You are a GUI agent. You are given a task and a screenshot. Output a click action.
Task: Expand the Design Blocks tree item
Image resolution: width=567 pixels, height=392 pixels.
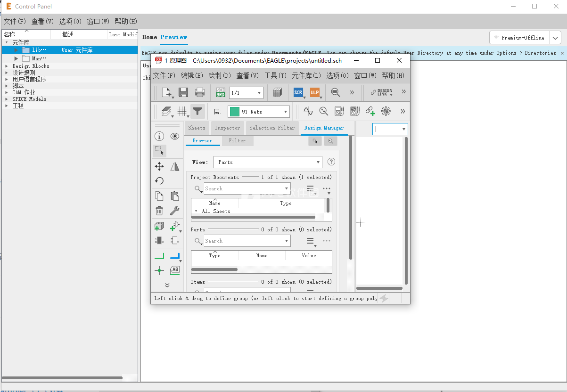[x=7, y=66]
